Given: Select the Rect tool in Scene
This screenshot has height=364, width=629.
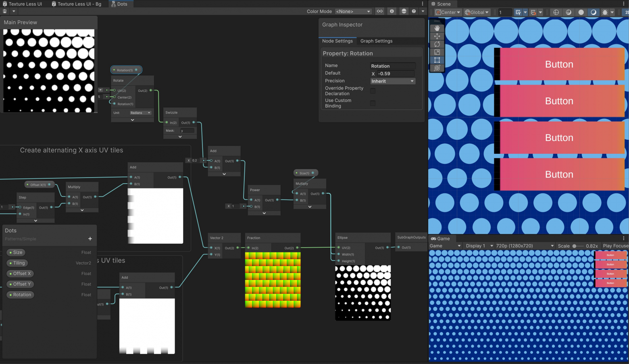Looking at the screenshot, I should point(437,60).
